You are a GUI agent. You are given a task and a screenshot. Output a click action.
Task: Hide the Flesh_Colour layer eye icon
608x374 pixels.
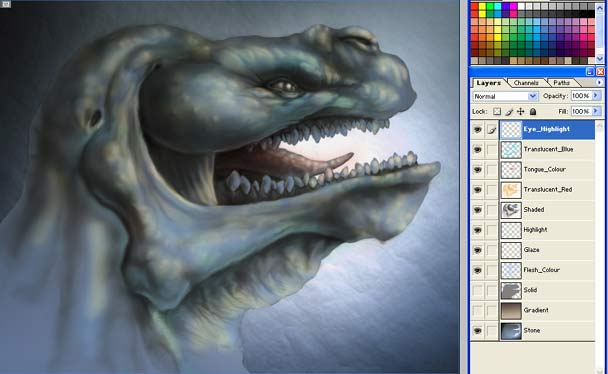(477, 271)
